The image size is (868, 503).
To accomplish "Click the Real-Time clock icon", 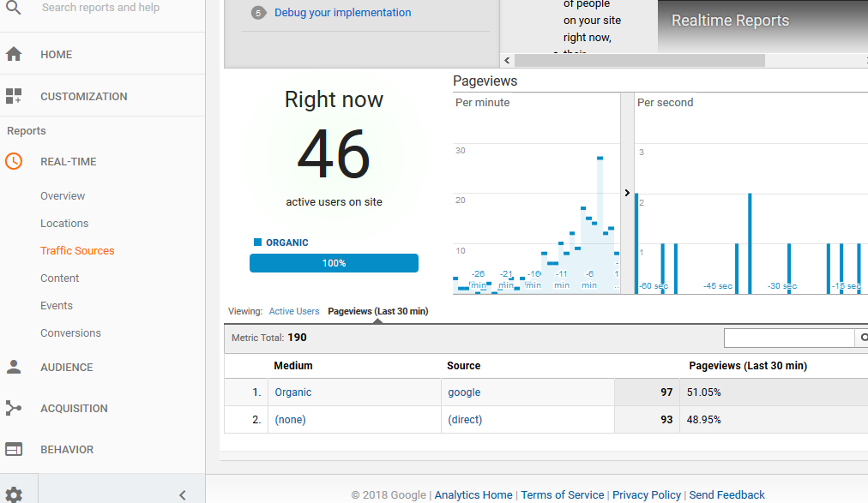I will click(14, 161).
